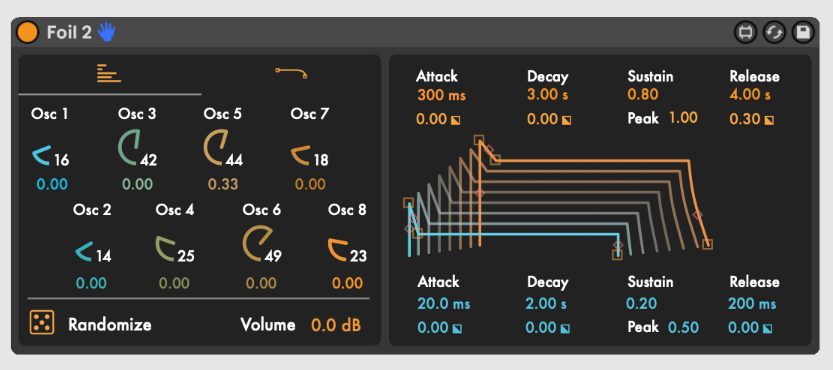
Task: Select Osc 4 value 0.00 field
Action: [174, 283]
